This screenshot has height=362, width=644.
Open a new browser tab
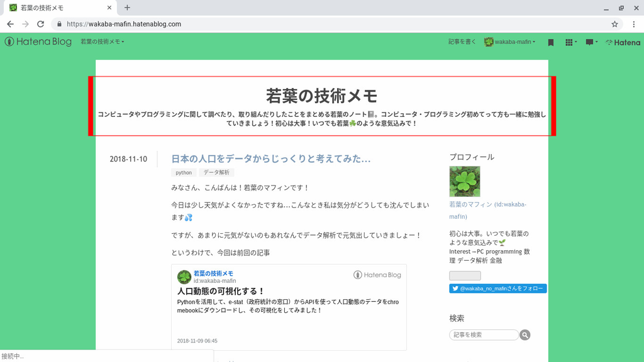[x=127, y=8]
